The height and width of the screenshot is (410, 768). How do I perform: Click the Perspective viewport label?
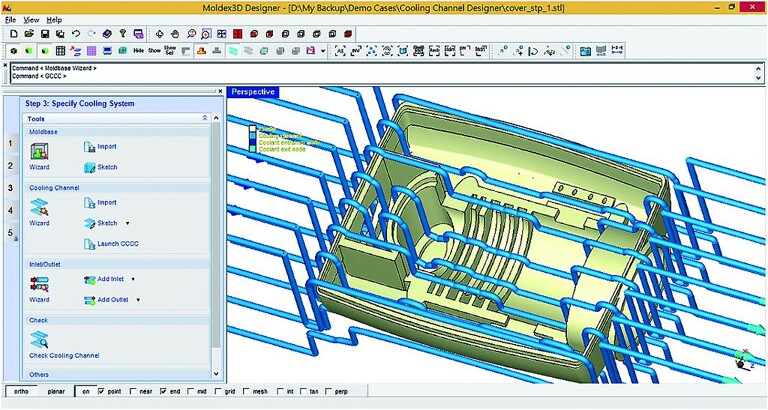(x=252, y=92)
